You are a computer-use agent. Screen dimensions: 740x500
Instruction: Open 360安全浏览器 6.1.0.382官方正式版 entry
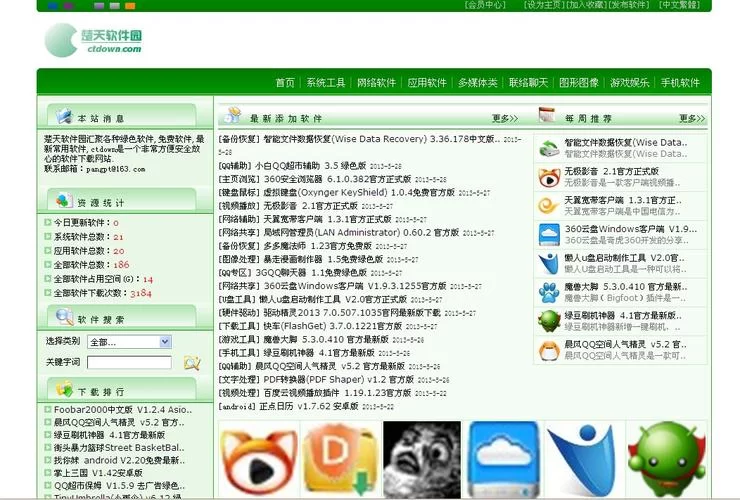pyautogui.click(x=337, y=179)
